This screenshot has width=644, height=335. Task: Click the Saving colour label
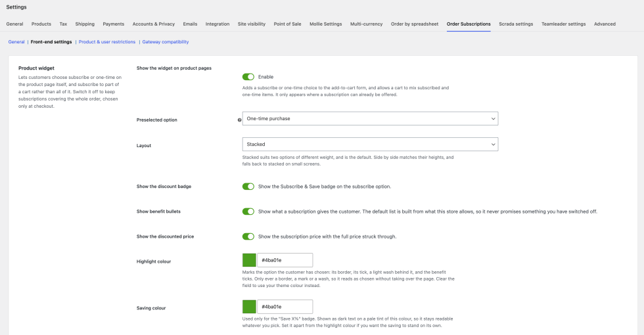coord(151,308)
